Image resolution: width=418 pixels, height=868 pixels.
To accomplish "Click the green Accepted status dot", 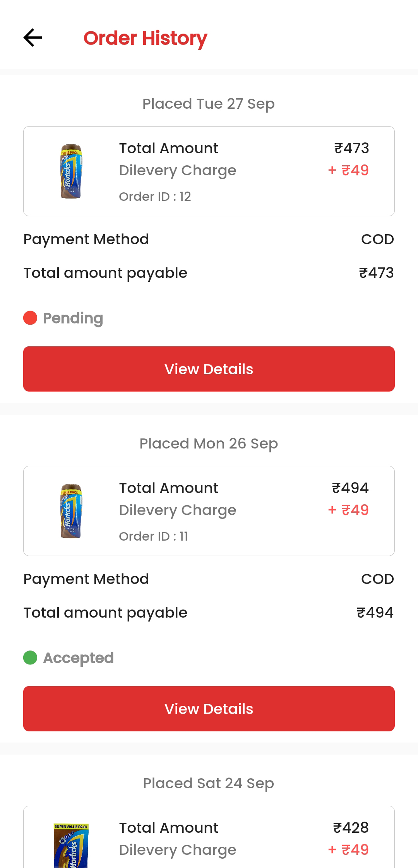I will coord(30,657).
